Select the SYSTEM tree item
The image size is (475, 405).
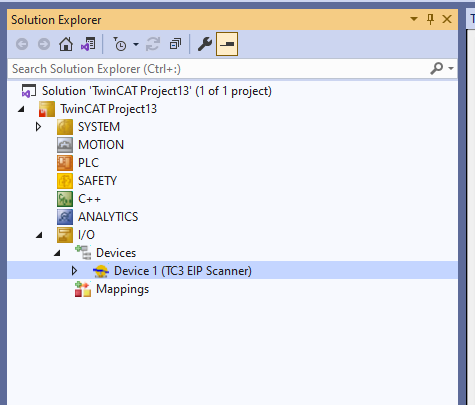99,127
